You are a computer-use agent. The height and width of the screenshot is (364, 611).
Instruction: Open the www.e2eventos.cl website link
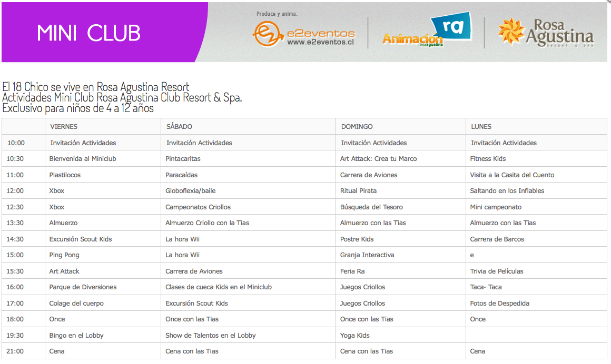tap(320, 43)
